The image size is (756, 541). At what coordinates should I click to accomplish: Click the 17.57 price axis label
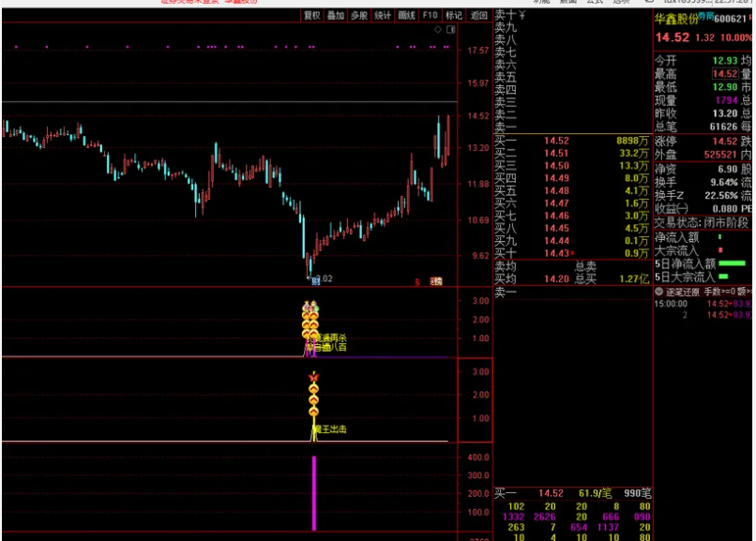coord(477,51)
